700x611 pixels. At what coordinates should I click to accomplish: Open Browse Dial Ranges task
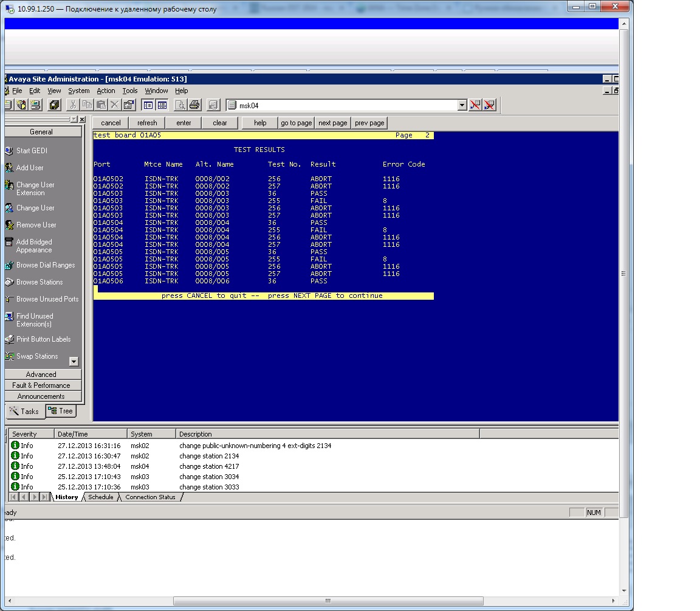pyautogui.click(x=46, y=265)
